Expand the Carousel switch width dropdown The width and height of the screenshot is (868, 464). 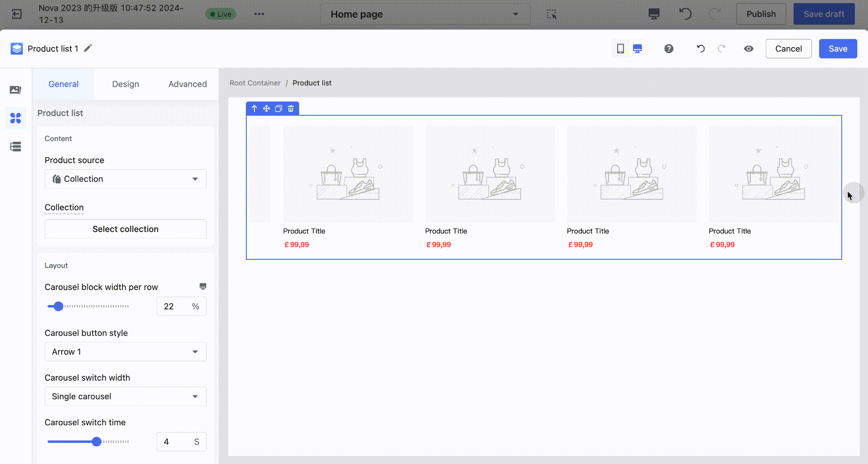pyautogui.click(x=125, y=396)
